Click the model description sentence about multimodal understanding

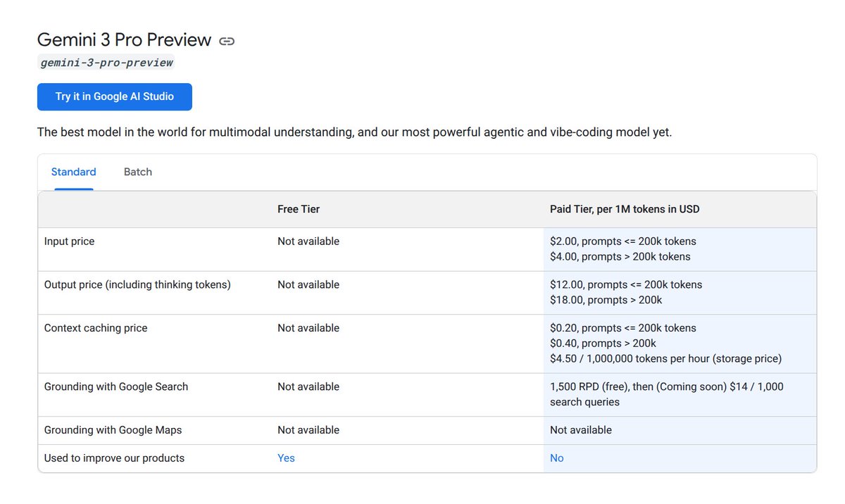(x=355, y=132)
